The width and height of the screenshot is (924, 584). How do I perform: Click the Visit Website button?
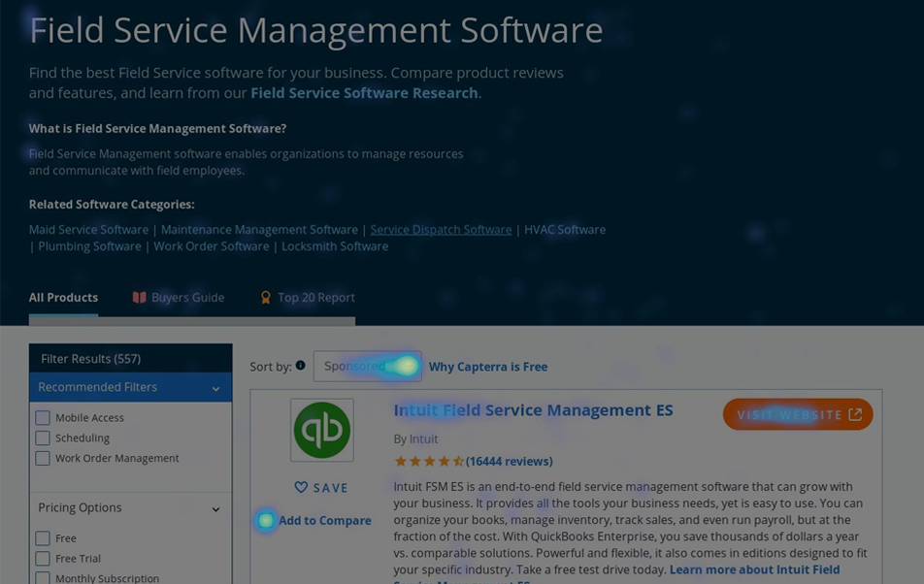[x=798, y=414]
